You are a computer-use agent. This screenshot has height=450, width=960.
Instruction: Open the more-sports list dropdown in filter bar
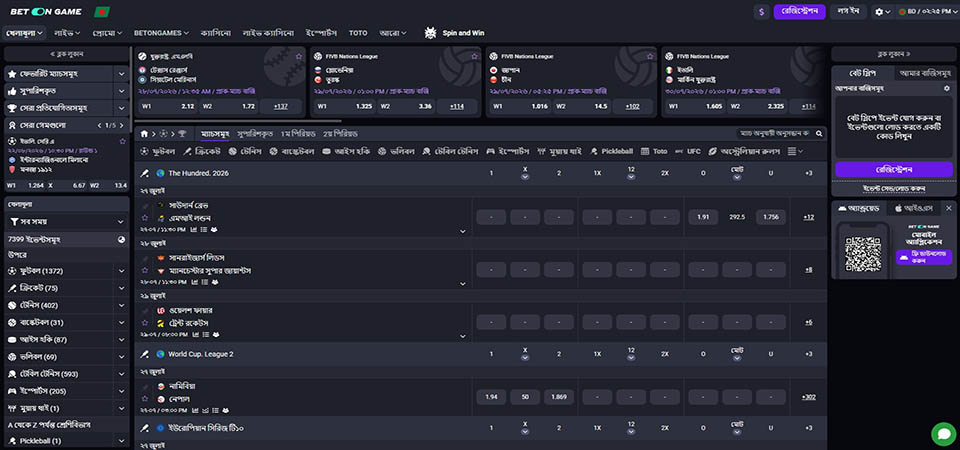[x=795, y=151]
